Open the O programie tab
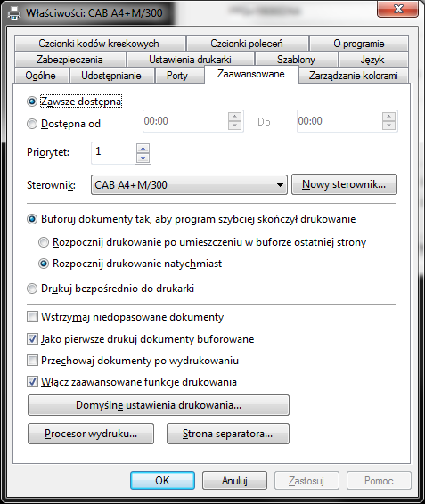 359,44
